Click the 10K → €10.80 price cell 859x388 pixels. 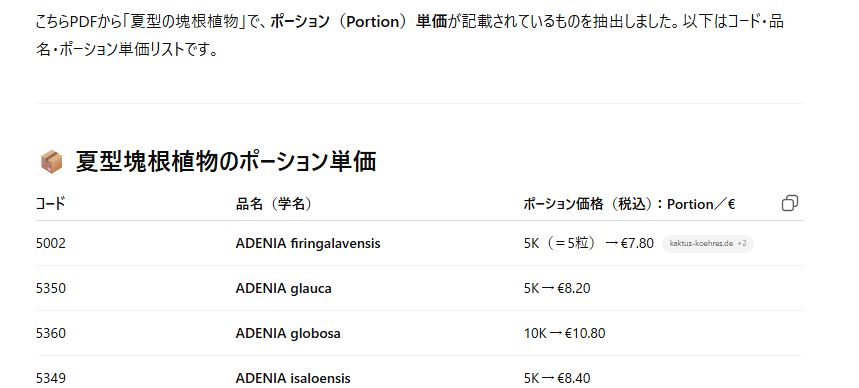(x=564, y=333)
